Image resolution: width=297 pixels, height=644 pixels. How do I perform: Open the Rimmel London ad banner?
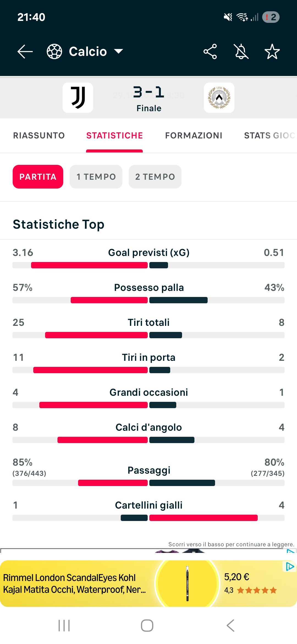pyautogui.click(x=110, y=583)
